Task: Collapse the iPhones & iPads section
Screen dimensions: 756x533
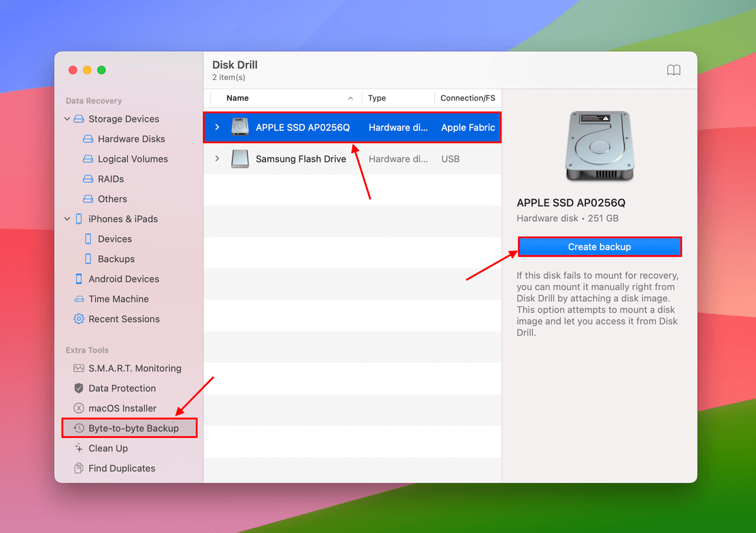Action: coord(67,219)
